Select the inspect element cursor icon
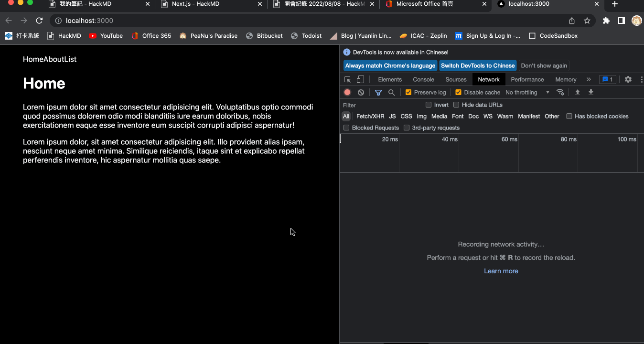The width and height of the screenshot is (644, 344). point(347,79)
